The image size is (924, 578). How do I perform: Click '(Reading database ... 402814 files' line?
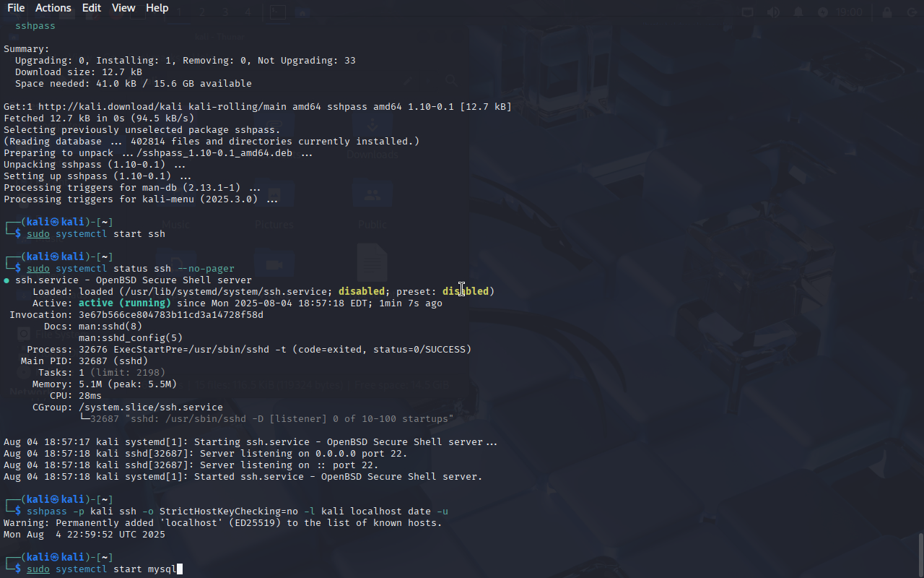212,142
